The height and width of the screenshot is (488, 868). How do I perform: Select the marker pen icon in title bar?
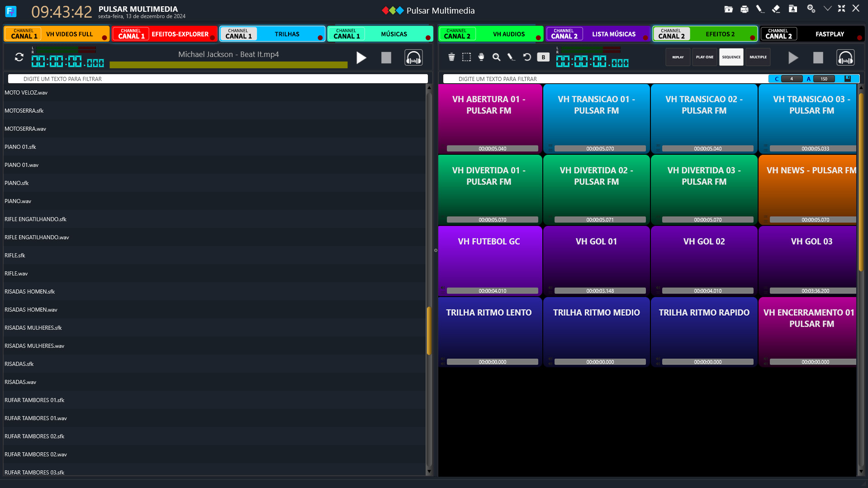760,9
